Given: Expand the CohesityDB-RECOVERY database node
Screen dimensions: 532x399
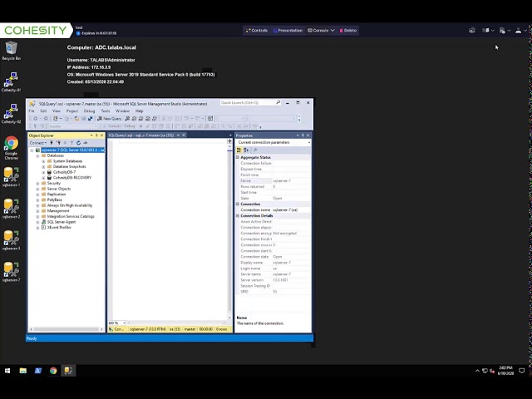Looking at the screenshot, I should pos(43,178).
